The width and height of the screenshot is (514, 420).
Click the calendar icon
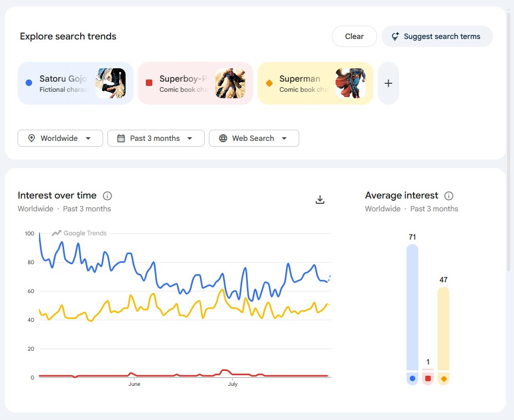pos(121,138)
